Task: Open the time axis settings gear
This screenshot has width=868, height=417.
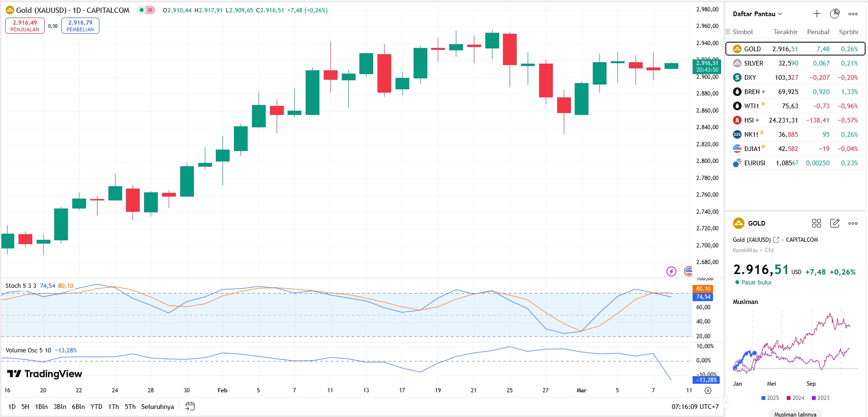Action: 708,390
